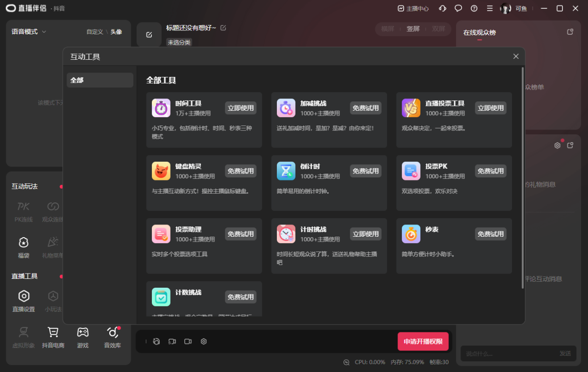This screenshot has height=372, width=588.
Task: Switch to 横屏 screen orientation
Action: click(388, 29)
